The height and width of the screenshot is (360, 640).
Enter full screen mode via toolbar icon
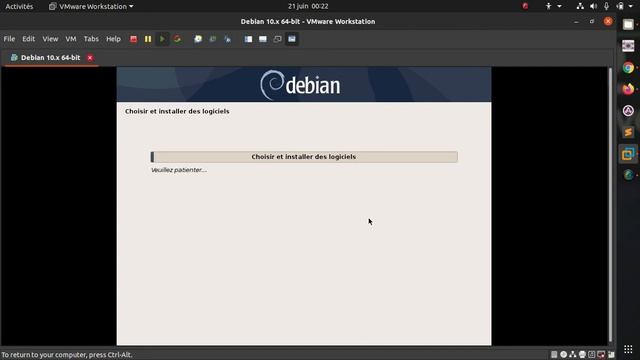[x=292, y=39]
